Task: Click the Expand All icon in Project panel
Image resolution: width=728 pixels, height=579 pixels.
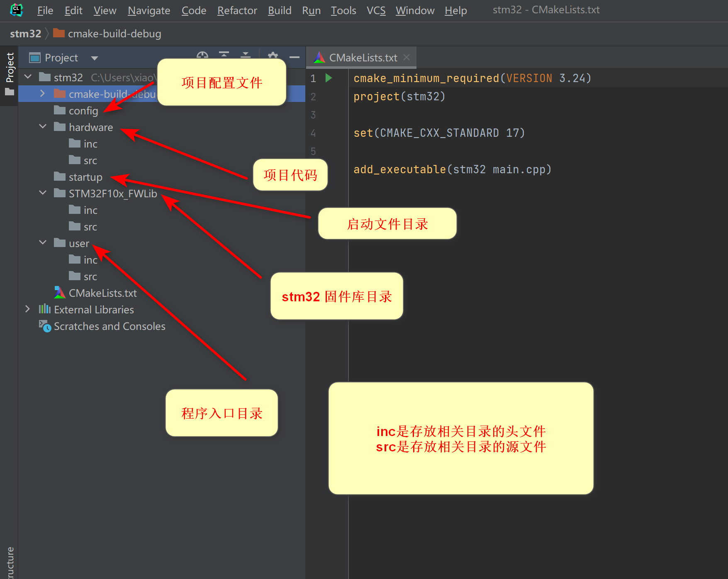Action: 224,55
